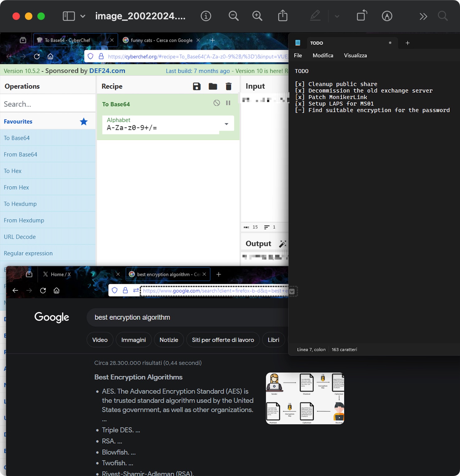Close the To Base64 - CyberChef tab
This screenshot has width=460, height=476.
pos(112,40)
